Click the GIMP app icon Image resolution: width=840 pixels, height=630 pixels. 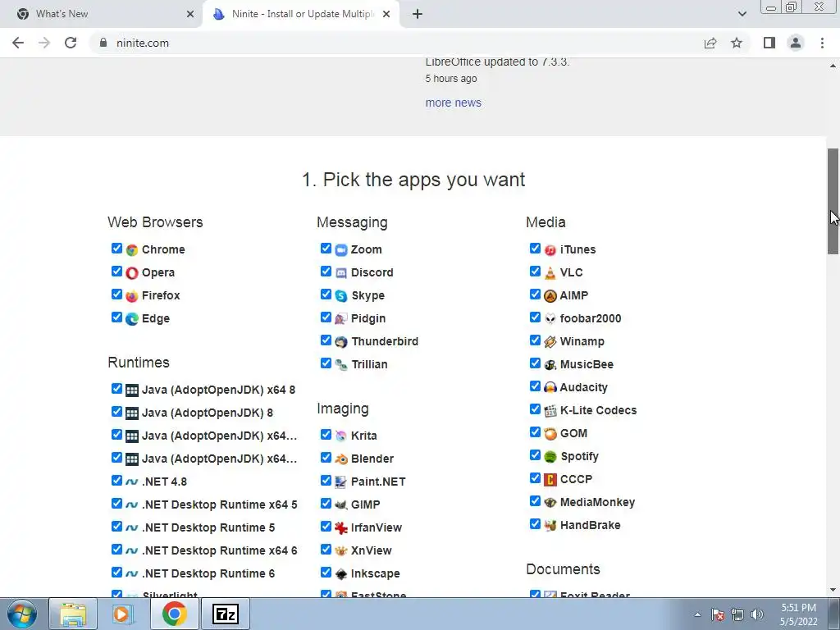[x=341, y=505]
